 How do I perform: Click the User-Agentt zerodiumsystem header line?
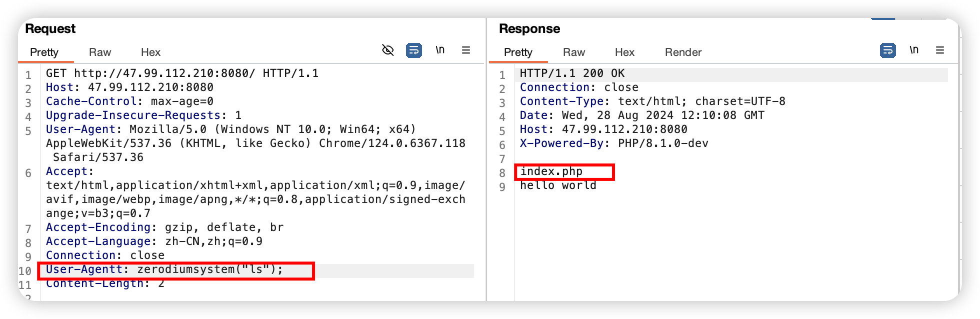pos(164,269)
